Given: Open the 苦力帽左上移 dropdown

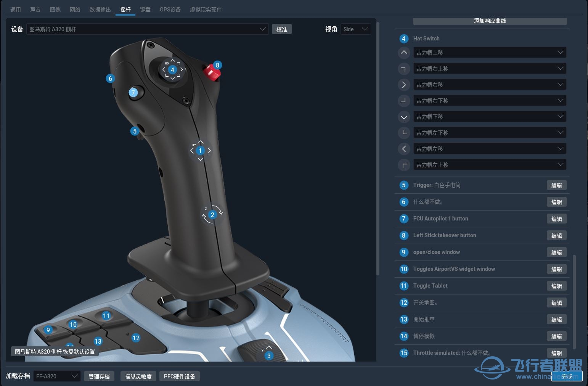Looking at the screenshot, I should pos(490,165).
